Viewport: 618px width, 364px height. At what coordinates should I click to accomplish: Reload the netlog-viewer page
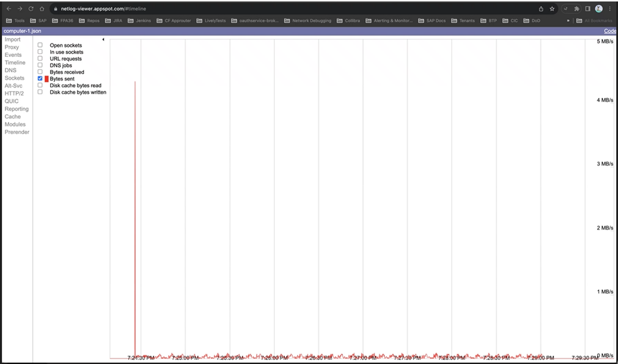coord(31,8)
